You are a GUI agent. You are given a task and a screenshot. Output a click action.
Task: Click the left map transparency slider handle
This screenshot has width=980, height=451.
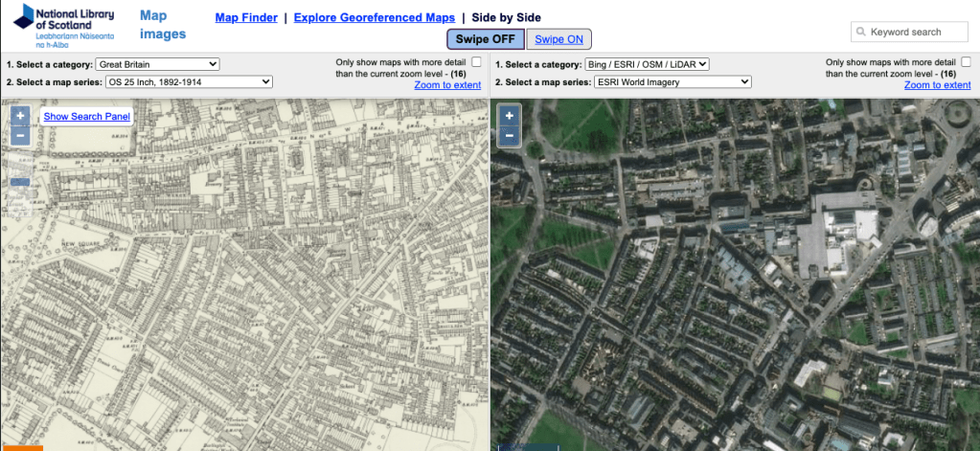click(20, 182)
